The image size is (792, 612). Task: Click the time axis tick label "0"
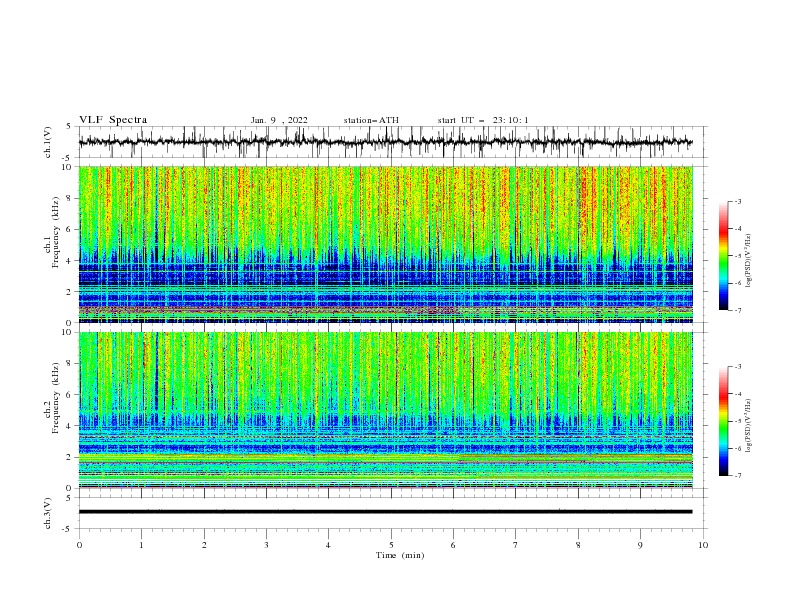click(x=79, y=545)
